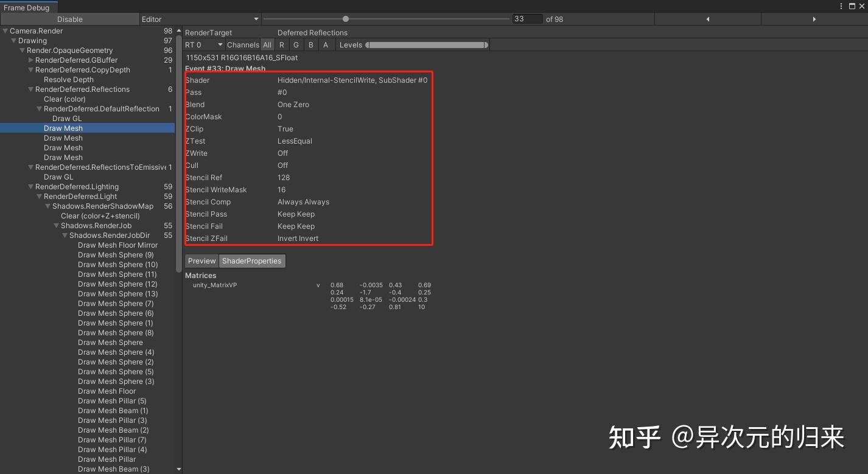Open the ShaderProperties tab

pyautogui.click(x=252, y=260)
